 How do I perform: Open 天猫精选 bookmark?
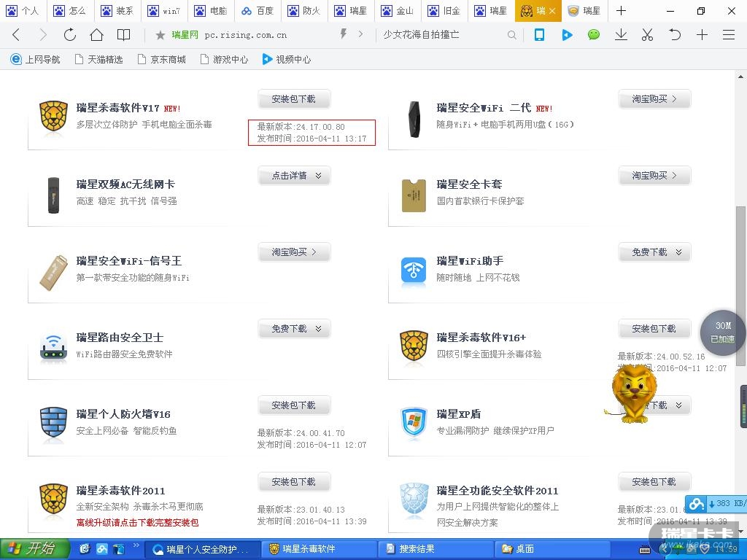[x=99, y=60]
